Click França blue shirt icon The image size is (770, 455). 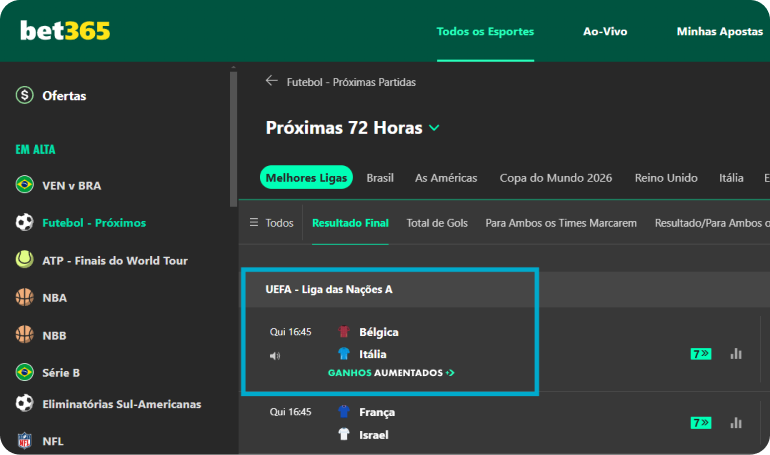click(344, 411)
